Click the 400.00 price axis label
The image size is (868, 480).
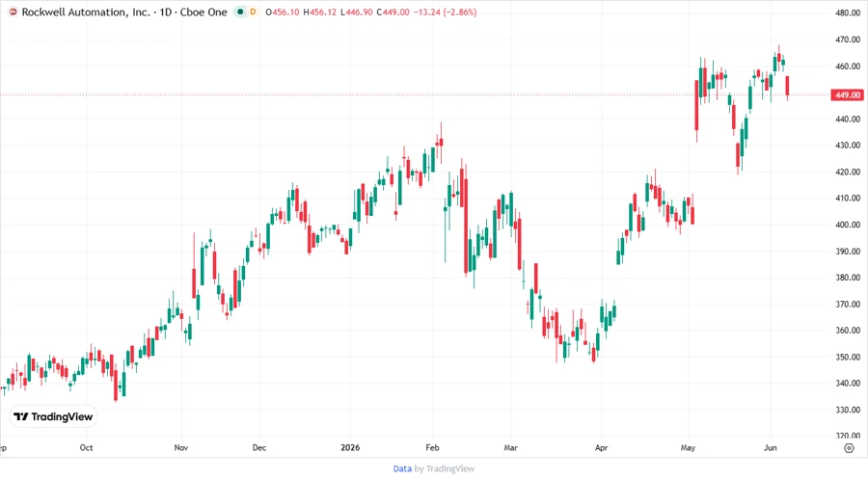(848, 225)
